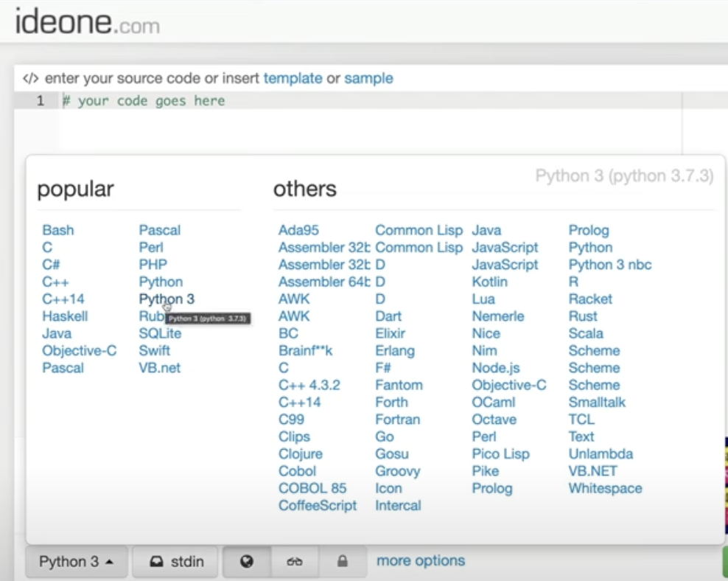Select Unlambda language

(601, 453)
